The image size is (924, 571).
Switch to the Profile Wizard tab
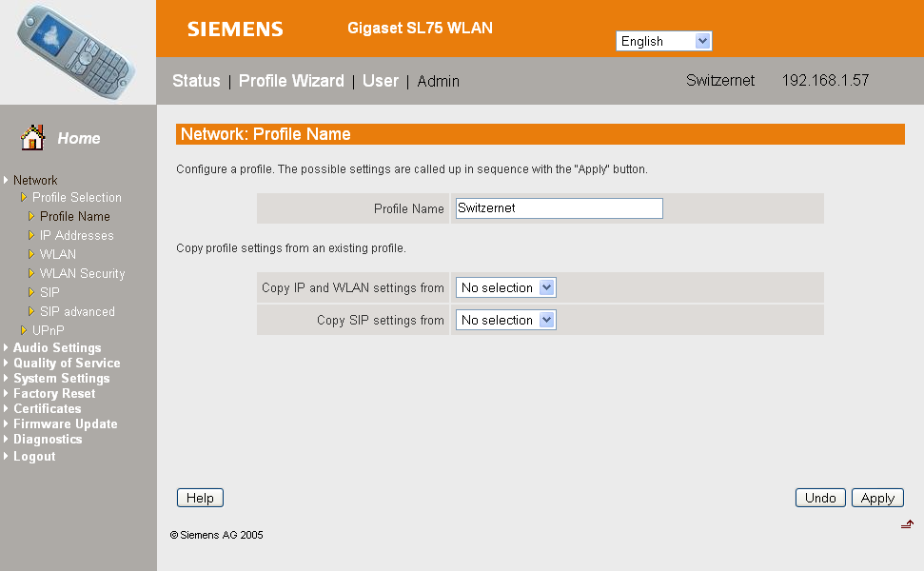point(291,81)
